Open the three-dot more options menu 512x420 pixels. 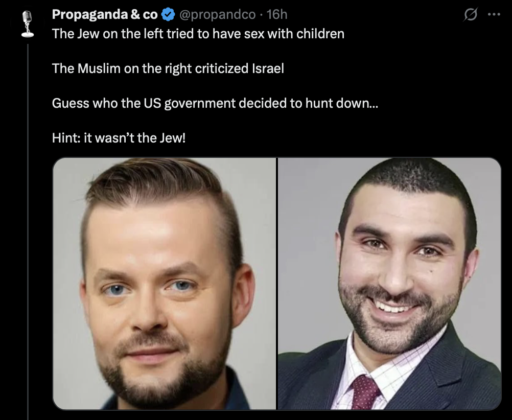pos(494,14)
